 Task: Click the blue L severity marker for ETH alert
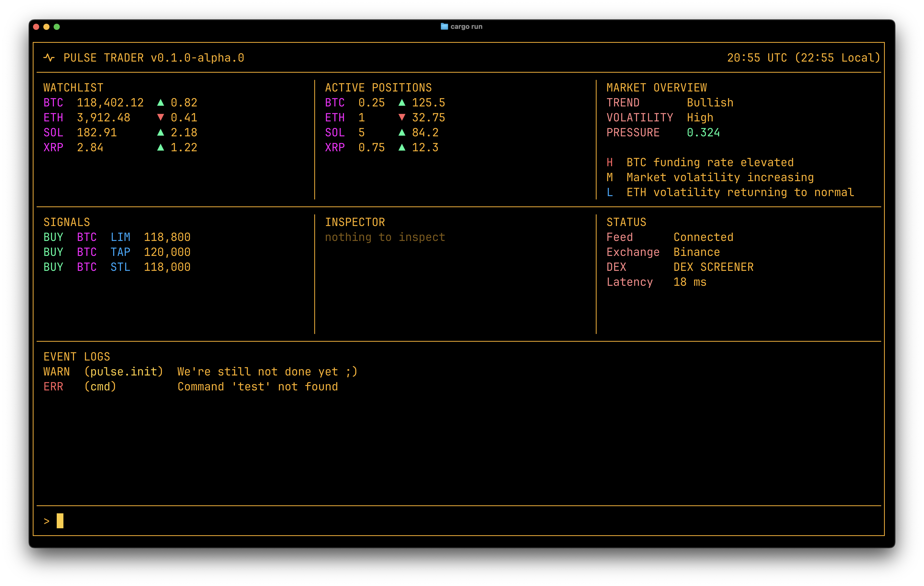pos(610,192)
